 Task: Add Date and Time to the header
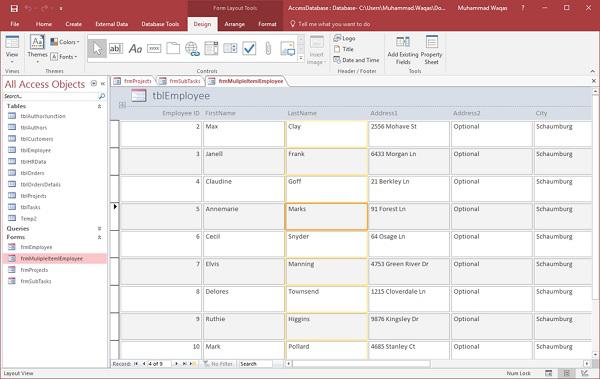click(356, 60)
